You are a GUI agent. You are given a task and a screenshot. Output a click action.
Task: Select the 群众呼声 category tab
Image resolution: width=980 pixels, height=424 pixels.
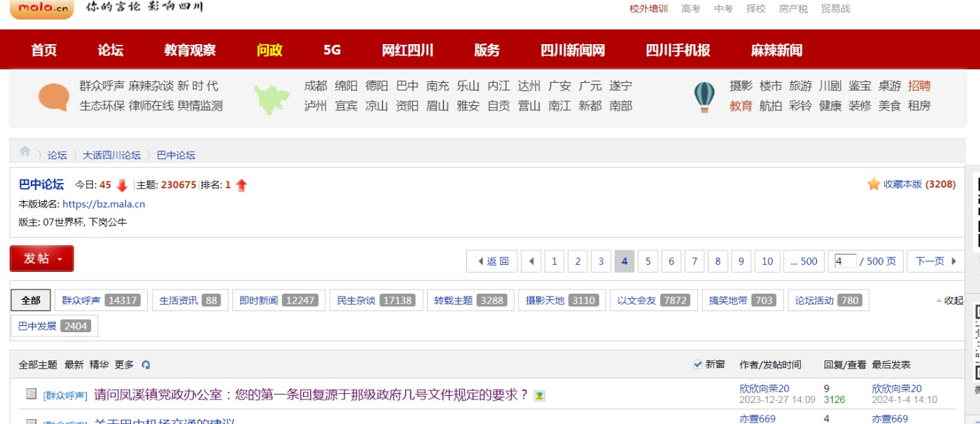(100, 301)
